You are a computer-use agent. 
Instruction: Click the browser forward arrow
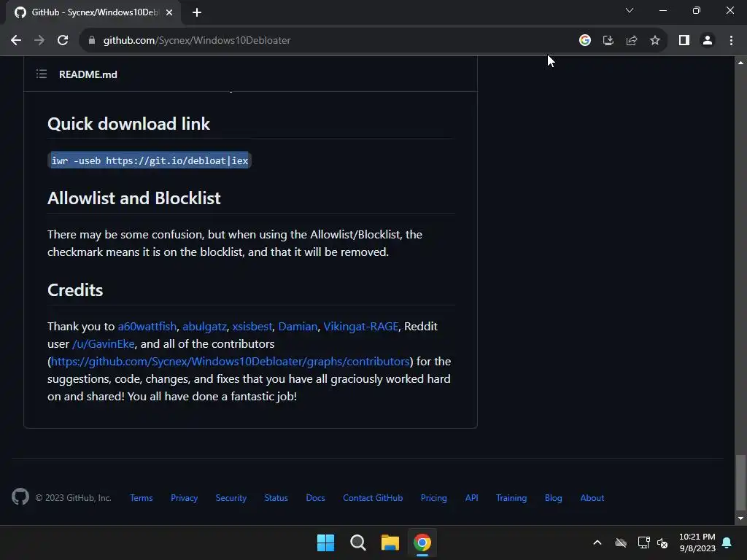(x=39, y=41)
